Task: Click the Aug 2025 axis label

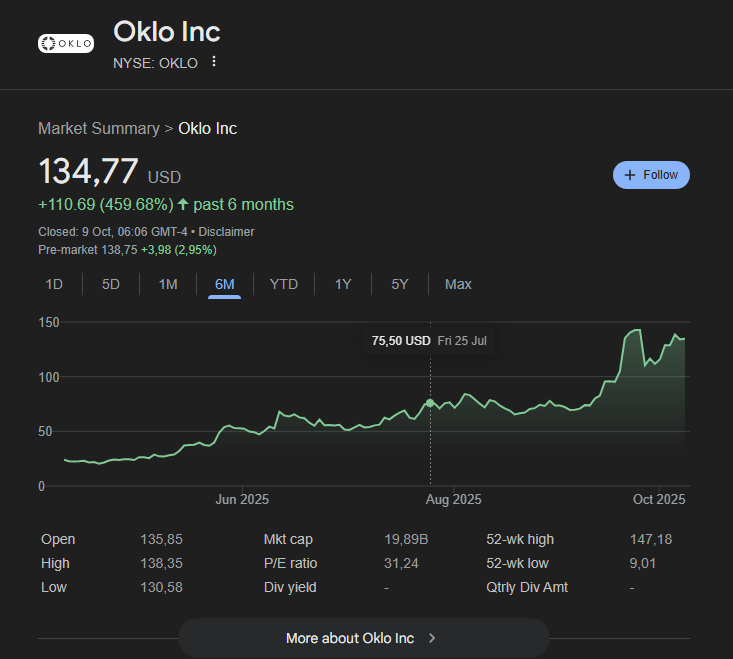Action: pyautogui.click(x=453, y=499)
